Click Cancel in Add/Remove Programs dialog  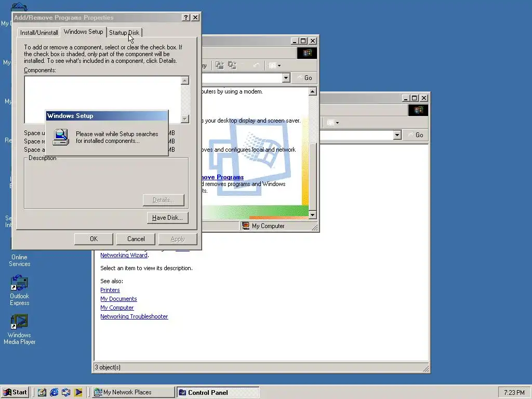(136, 239)
